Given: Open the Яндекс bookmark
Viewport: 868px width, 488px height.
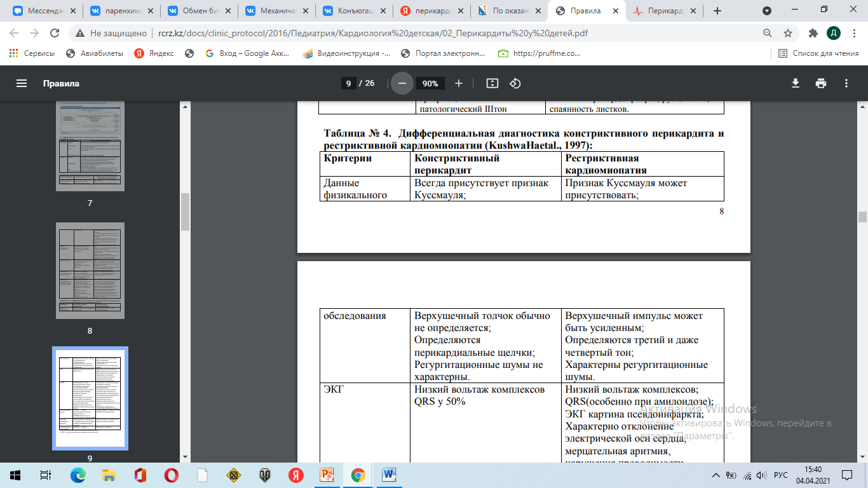Looking at the screenshot, I should 154,53.
